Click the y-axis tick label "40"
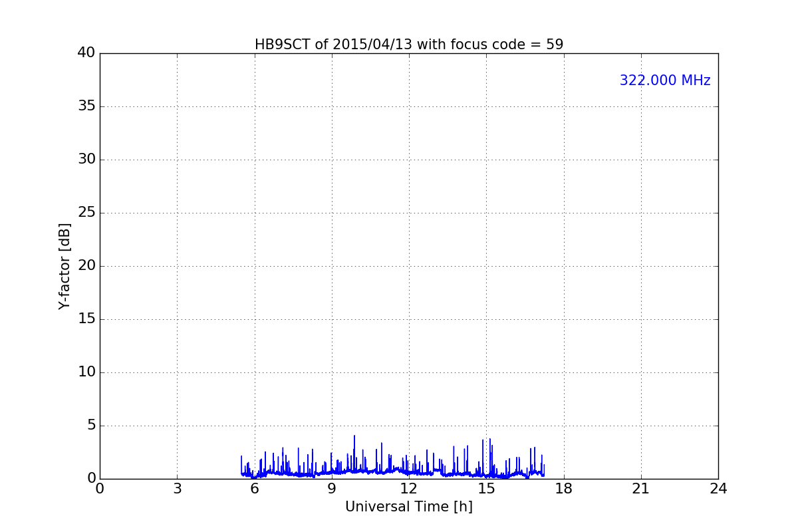Viewport: 798px width, 532px height. [86, 53]
